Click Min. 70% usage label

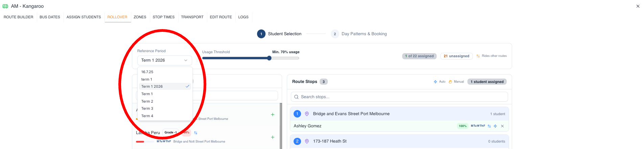286,52
